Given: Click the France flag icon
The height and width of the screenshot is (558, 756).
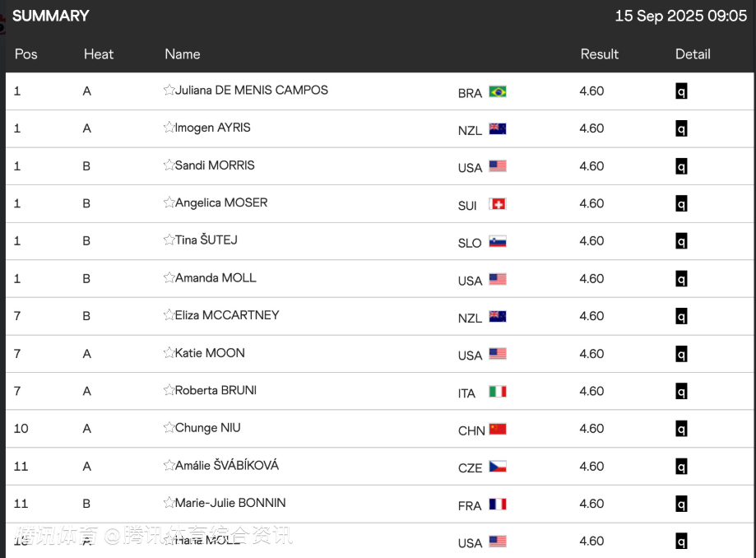Looking at the screenshot, I should pyautogui.click(x=498, y=505).
